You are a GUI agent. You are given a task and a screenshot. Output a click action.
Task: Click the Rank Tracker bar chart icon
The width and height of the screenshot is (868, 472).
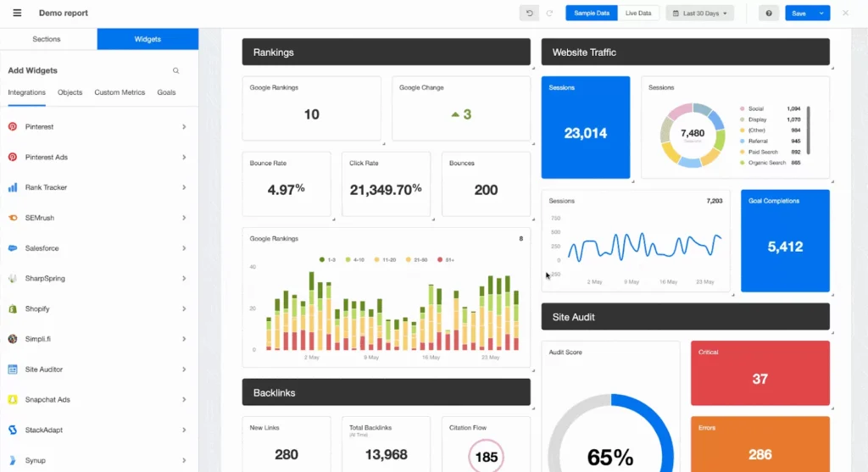tap(13, 187)
